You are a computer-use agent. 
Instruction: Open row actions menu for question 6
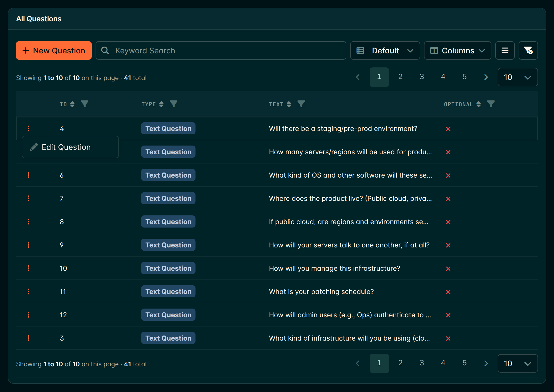(x=29, y=175)
